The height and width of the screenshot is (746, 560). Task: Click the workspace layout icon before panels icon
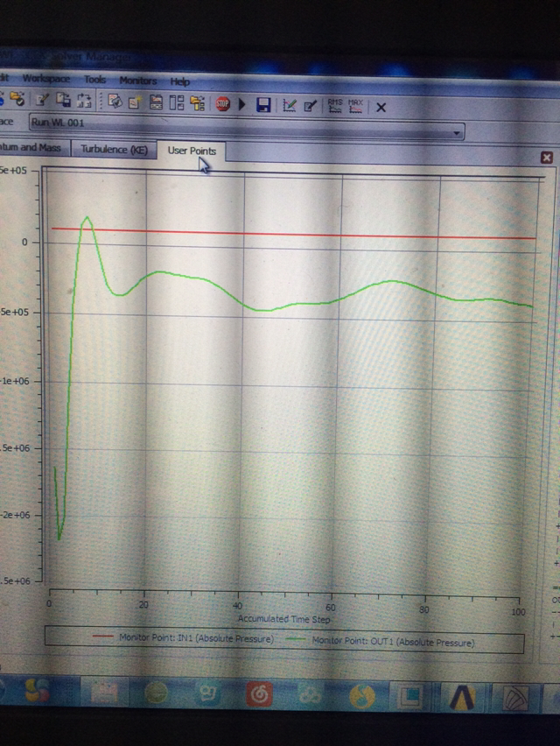click(x=156, y=102)
